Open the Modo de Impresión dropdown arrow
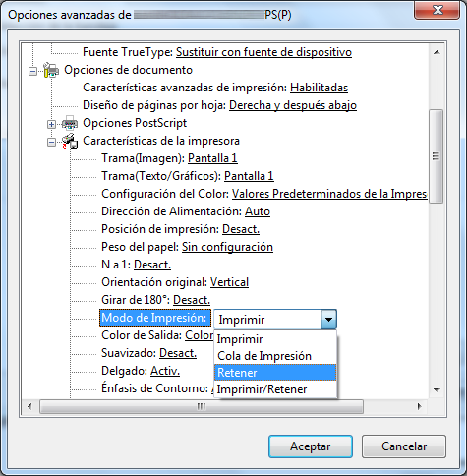The image size is (467, 476). pos(328,320)
